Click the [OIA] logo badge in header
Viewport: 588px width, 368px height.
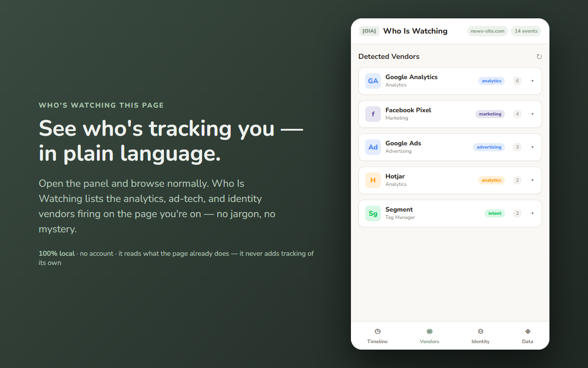369,31
